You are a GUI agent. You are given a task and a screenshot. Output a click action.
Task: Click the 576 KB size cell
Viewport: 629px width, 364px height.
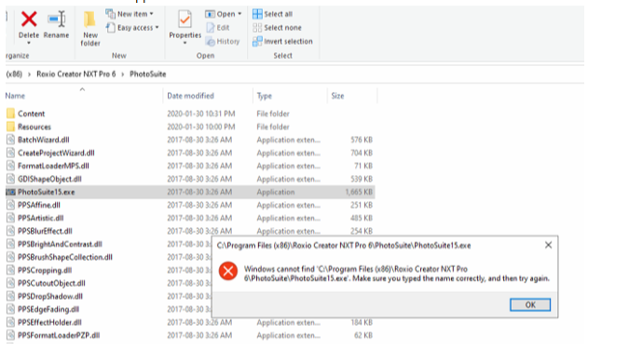coord(362,140)
